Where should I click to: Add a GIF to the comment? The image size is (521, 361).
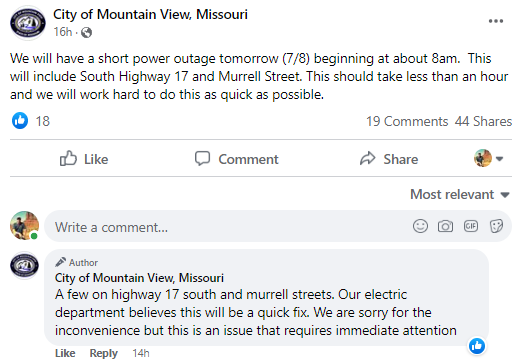(x=471, y=226)
